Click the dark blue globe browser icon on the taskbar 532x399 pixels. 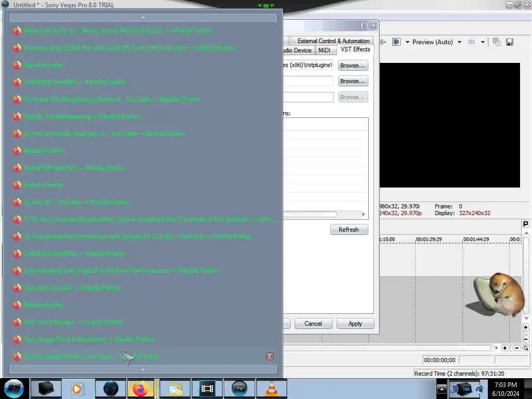pyautogui.click(x=111, y=389)
